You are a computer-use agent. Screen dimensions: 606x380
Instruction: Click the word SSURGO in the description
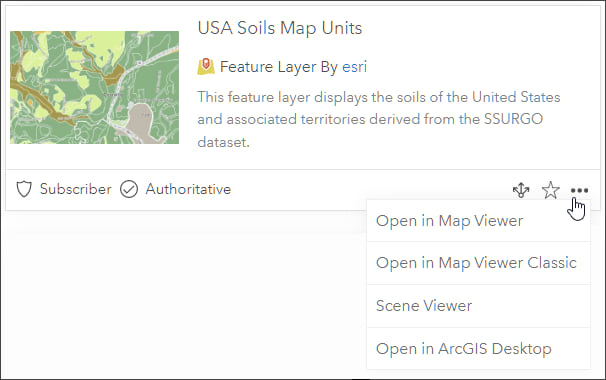click(513, 119)
